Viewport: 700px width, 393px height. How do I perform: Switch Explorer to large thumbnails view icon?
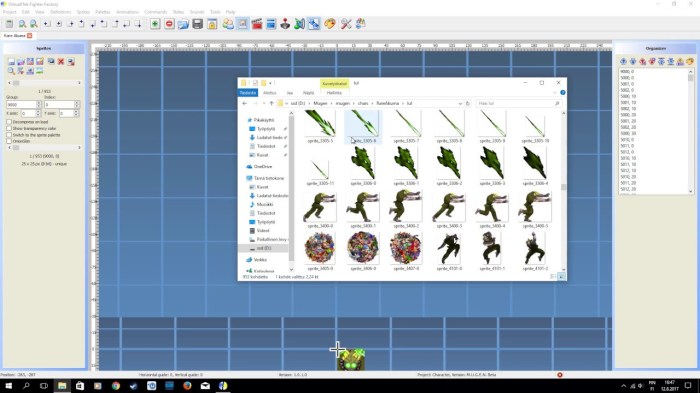561,277
